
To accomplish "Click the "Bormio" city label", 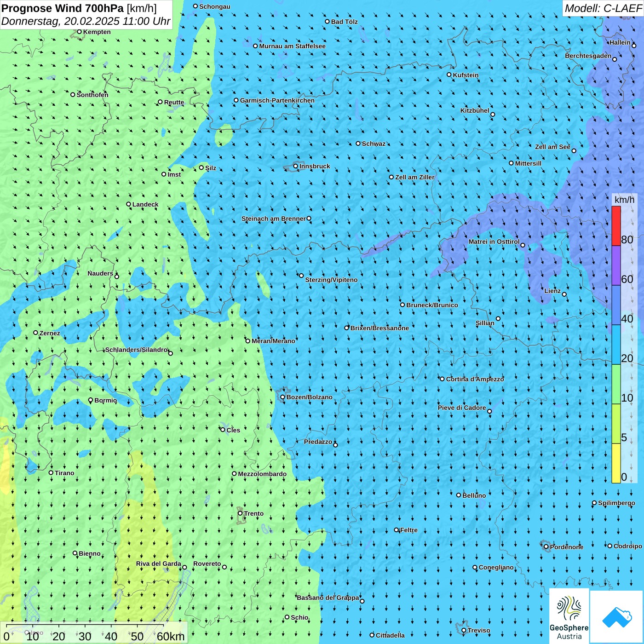I will (x=105, y=400).
